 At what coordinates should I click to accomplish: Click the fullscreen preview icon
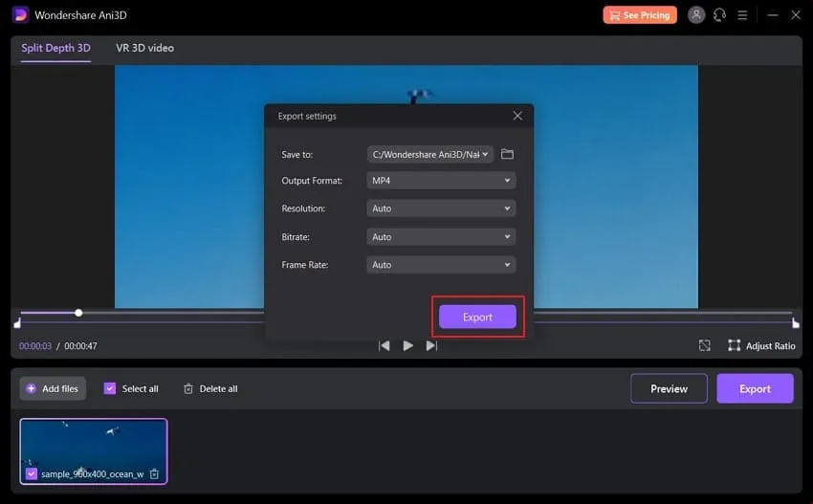(x=705, y=345)
